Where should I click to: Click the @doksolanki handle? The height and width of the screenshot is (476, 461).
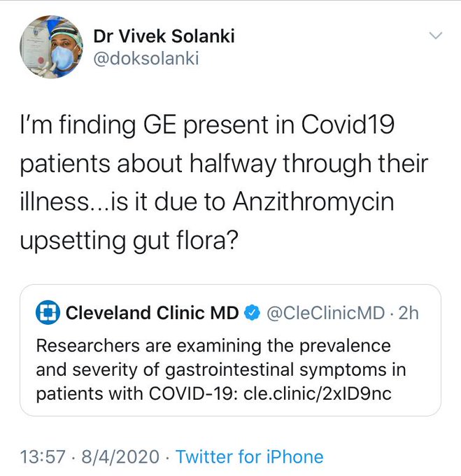click(146, 58)
